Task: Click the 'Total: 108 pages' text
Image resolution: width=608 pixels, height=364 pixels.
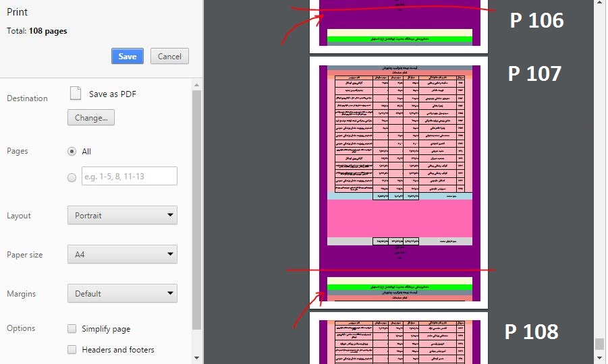Action: click(37, 31)
